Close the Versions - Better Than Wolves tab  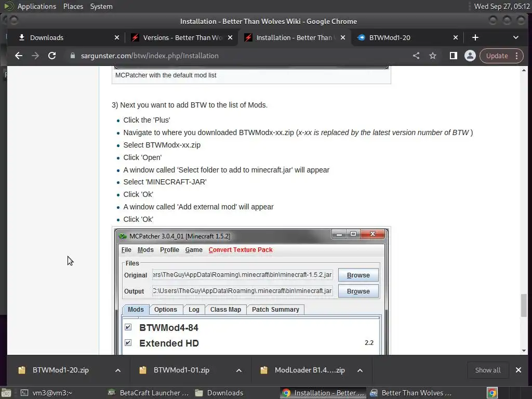pos(230,37)
